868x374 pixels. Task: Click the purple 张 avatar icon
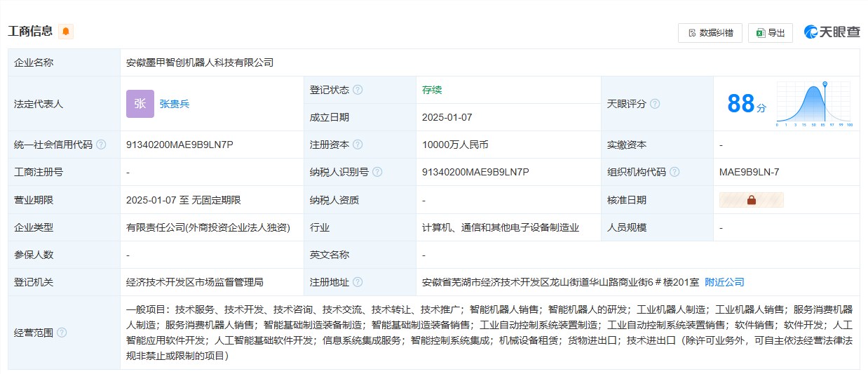(140, 104)
